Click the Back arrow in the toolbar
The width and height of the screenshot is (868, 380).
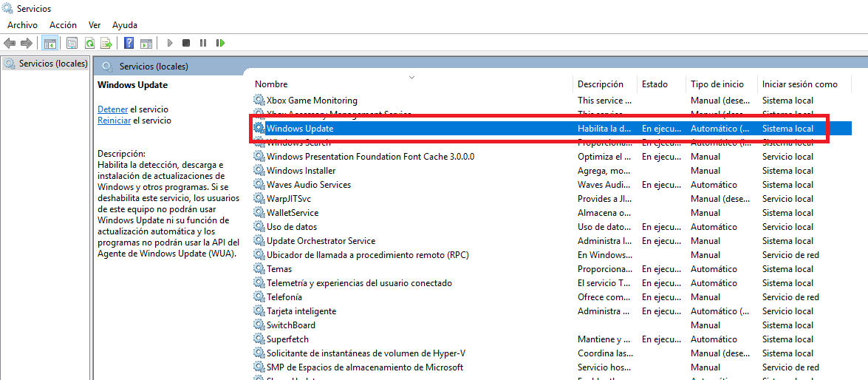tap(10, 43)
